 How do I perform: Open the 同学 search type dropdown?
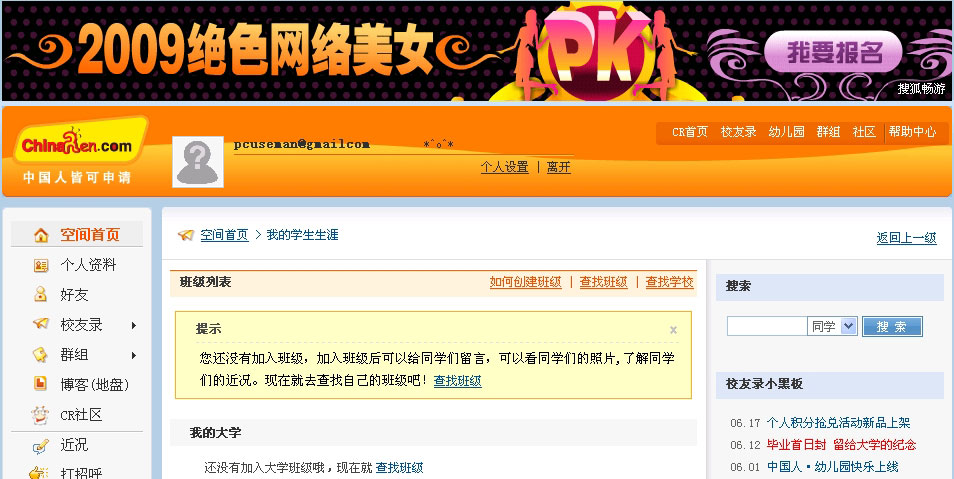[x=849, y=326]
